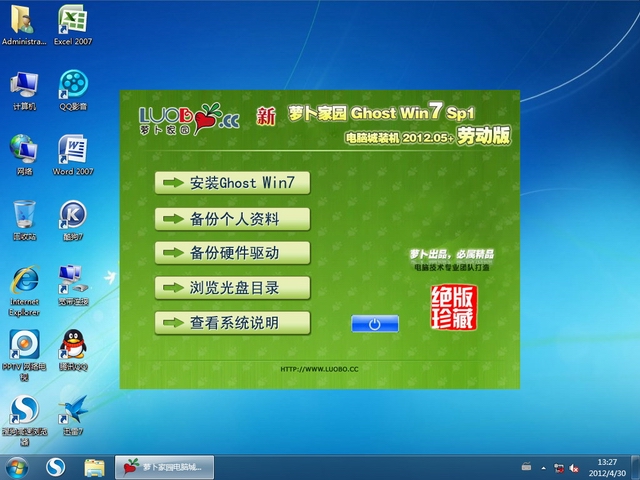Open the Windows Start orb
Image resolution: width=640 pixels, height=480 pixels.
[x=17, y=468]
